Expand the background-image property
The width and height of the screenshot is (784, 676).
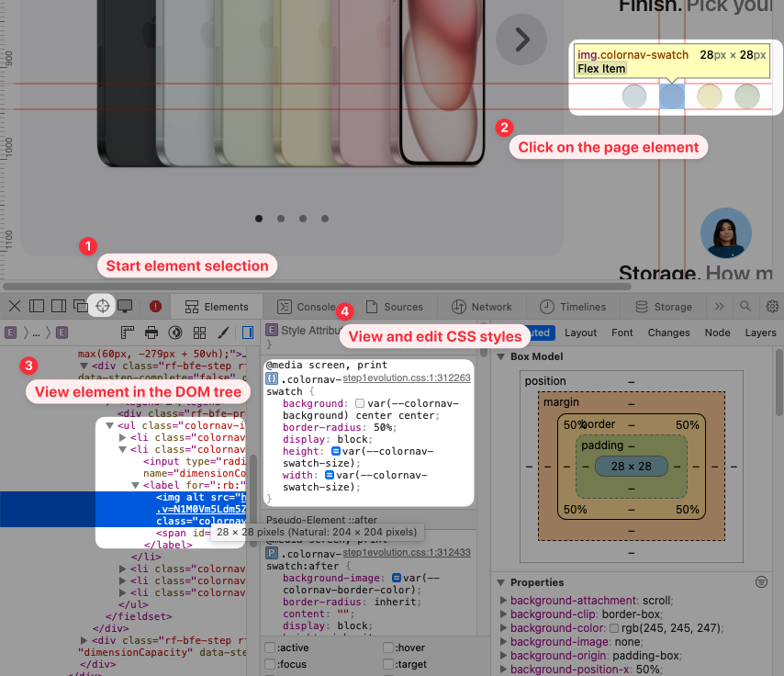tap(503, 641)
